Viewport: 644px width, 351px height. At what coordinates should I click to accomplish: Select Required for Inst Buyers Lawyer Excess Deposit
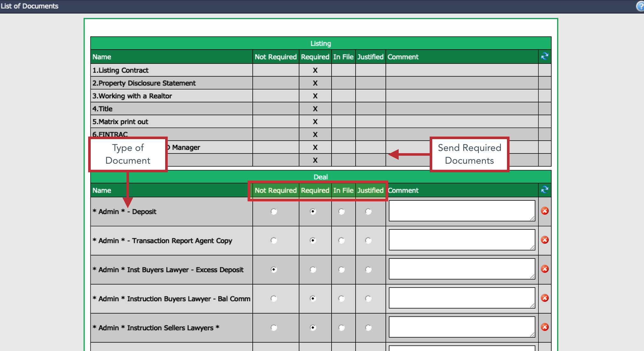313,270
